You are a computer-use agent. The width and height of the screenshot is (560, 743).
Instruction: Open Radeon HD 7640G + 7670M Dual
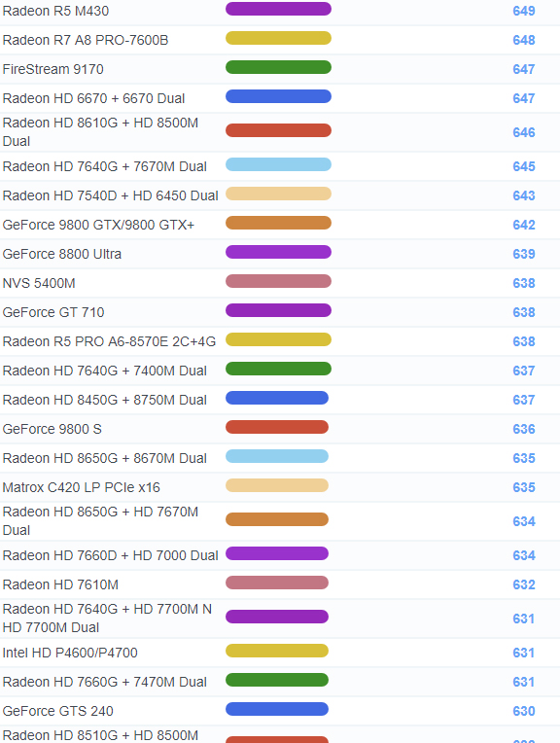point(105,167)
